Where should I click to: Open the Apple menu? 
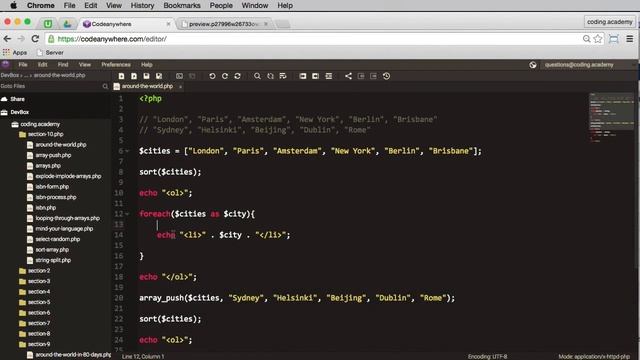[x=13, y=5]
